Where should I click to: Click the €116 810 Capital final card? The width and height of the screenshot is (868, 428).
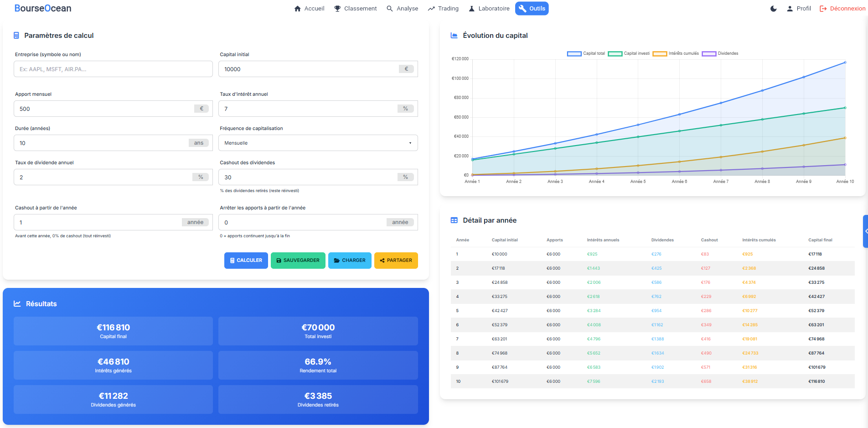point(113,331)
